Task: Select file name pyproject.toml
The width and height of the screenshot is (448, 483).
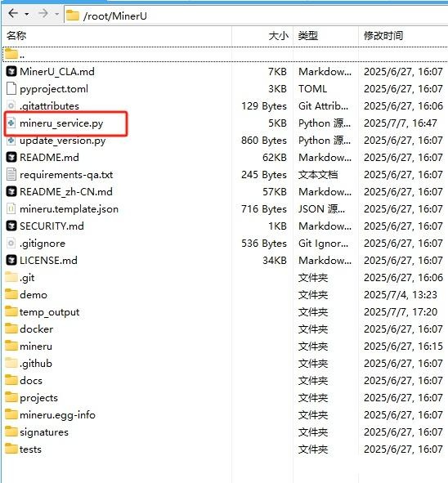Action: pyautogui.click(x=54, y=89)
